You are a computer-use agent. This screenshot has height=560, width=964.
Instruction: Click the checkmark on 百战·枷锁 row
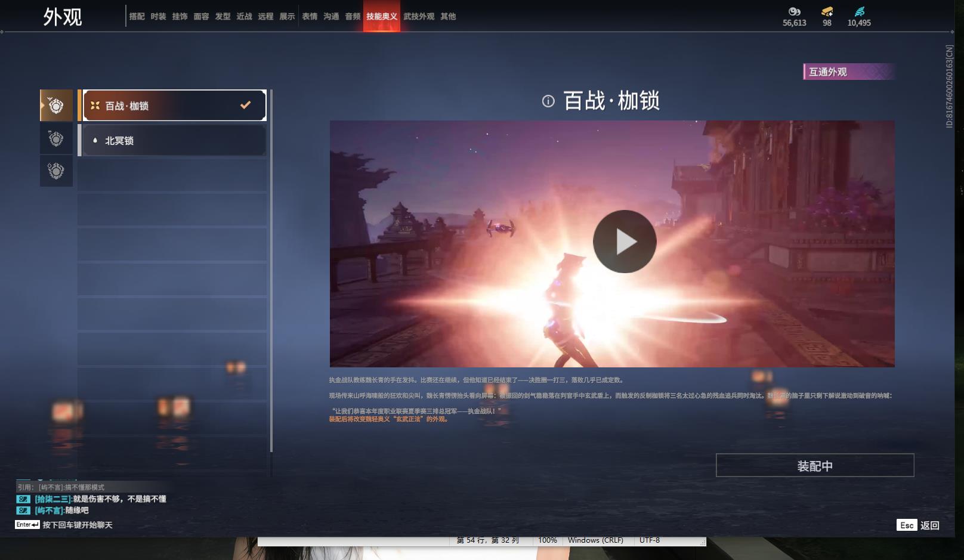click(x=245, y=105)
